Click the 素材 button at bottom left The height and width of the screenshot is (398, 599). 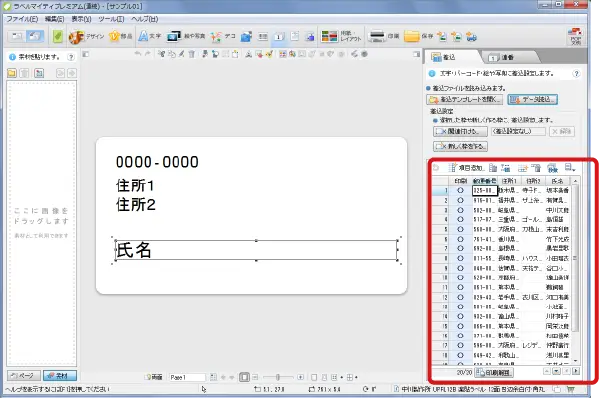(x=60, y=376)
